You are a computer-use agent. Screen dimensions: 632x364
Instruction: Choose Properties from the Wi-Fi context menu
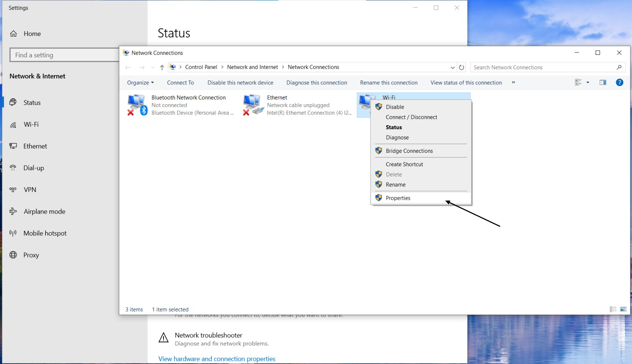pyautogui.click(x=398, y=198)
